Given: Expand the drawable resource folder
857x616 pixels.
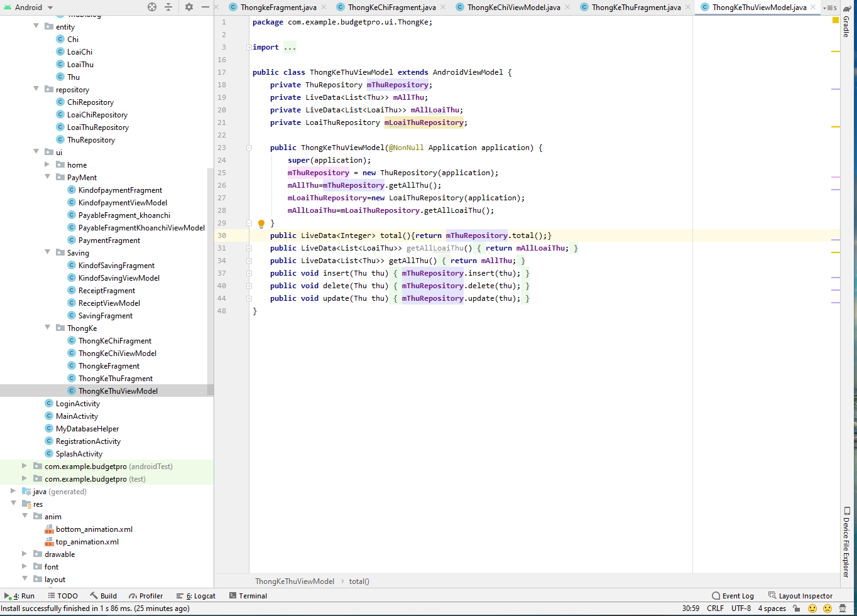Looking at the screenshot, I should coord(25,554).
